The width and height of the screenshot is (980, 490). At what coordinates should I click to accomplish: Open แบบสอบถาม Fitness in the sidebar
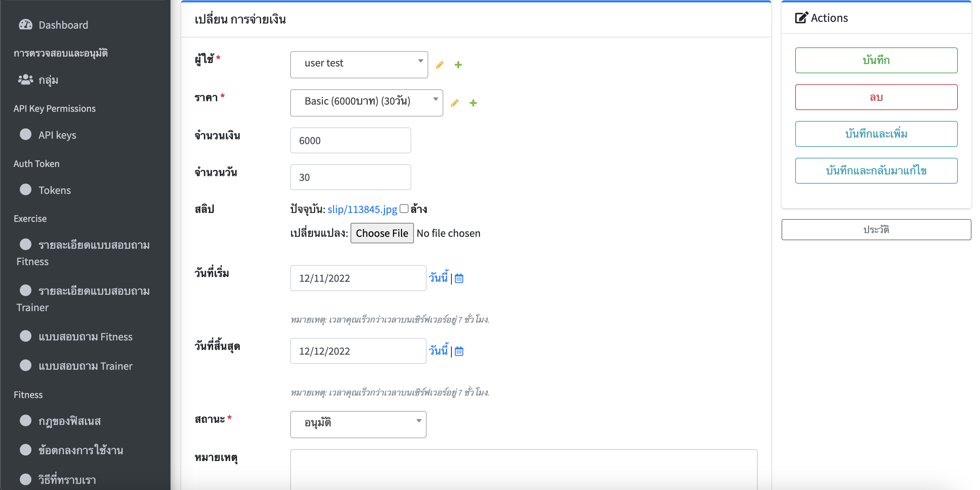85,336
